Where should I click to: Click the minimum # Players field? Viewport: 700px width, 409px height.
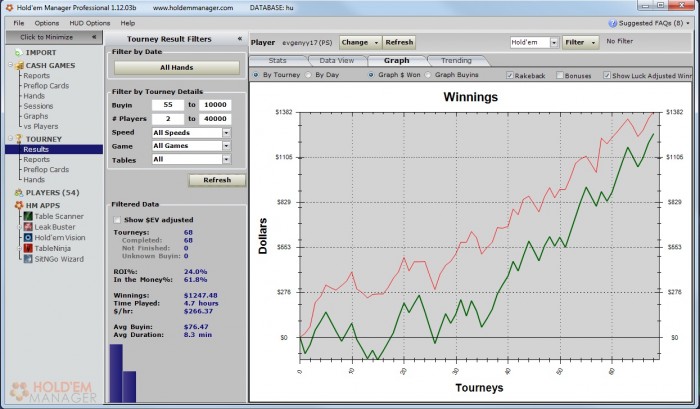click(168, 119)
